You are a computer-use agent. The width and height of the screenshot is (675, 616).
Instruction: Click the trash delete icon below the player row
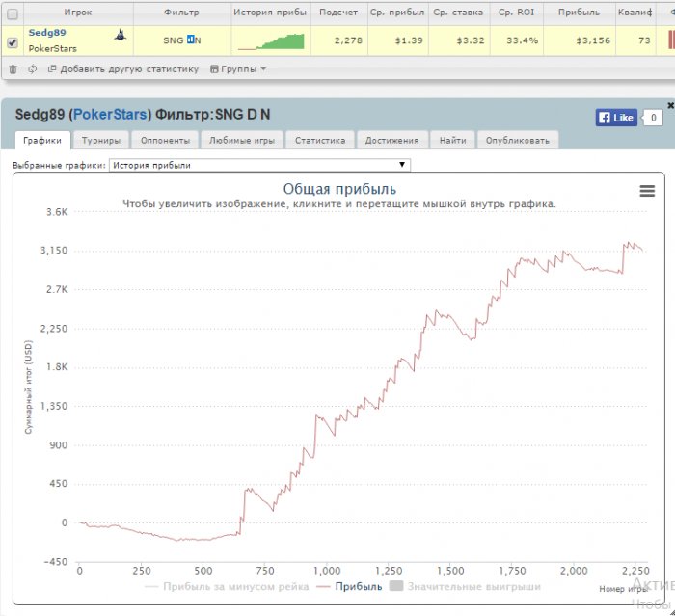pos(13,69)
